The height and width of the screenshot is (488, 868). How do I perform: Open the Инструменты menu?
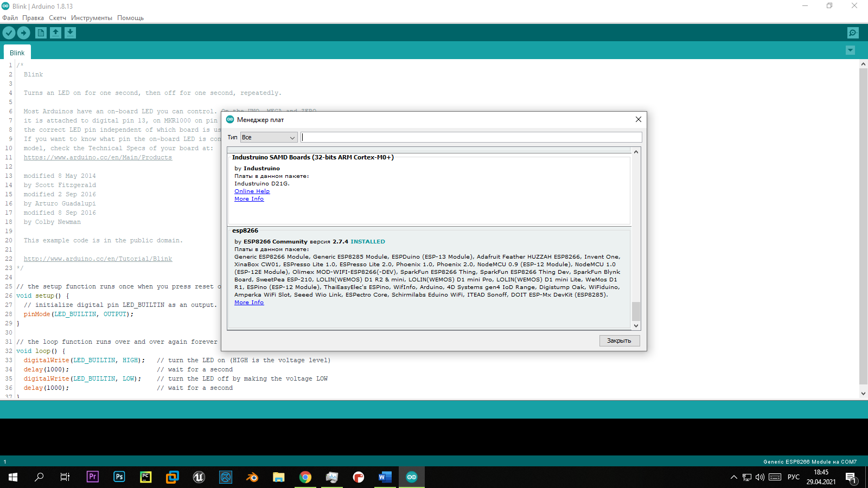click(92, 18)
